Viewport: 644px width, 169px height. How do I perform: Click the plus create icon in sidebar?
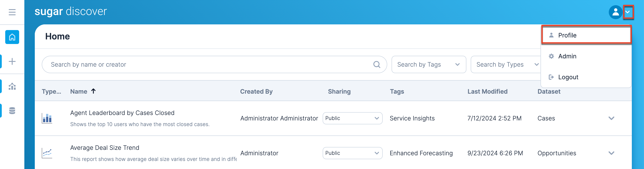click(12, 61)
